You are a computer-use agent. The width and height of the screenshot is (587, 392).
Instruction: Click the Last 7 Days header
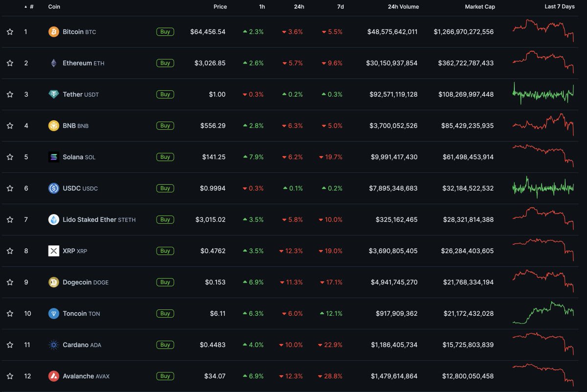pos(560,7)
